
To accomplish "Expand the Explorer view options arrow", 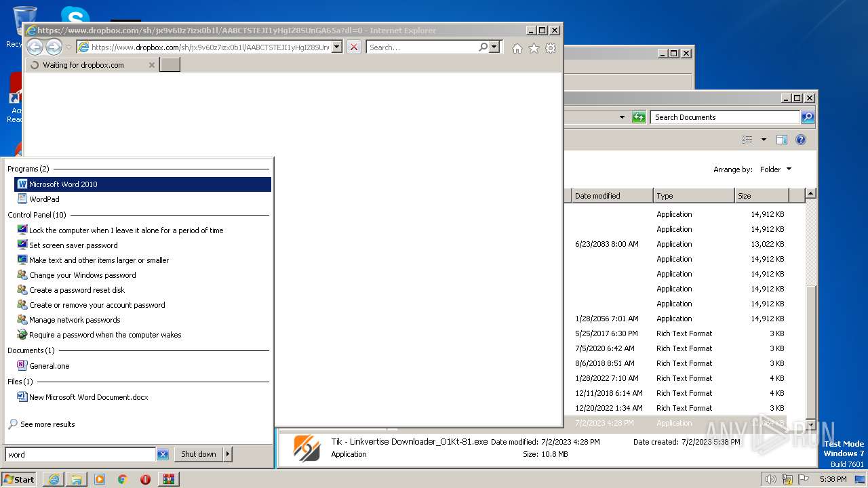I will pos(764,140).
